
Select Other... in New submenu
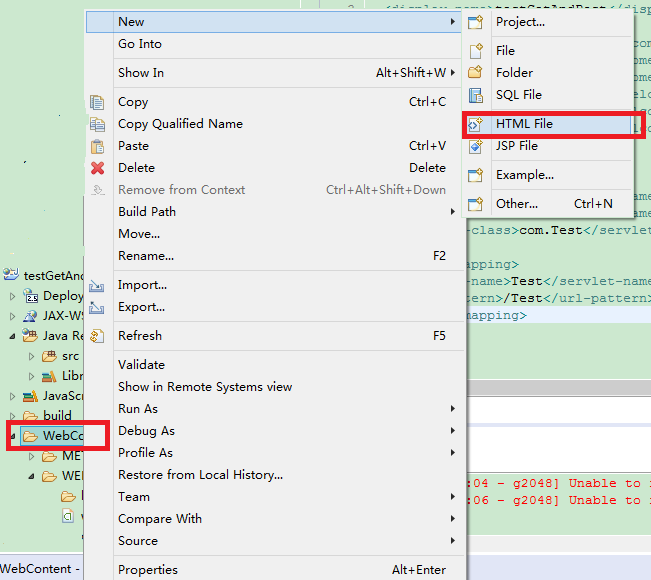(548, 204)
